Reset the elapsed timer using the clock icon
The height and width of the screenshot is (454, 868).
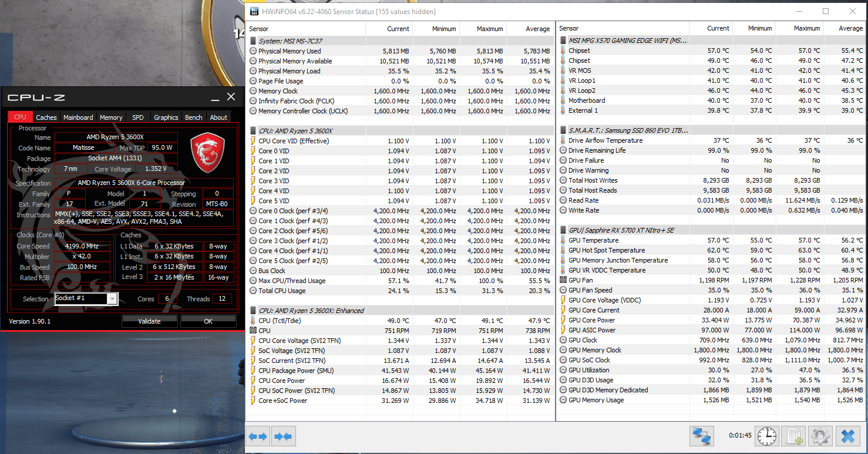point(766,436)
